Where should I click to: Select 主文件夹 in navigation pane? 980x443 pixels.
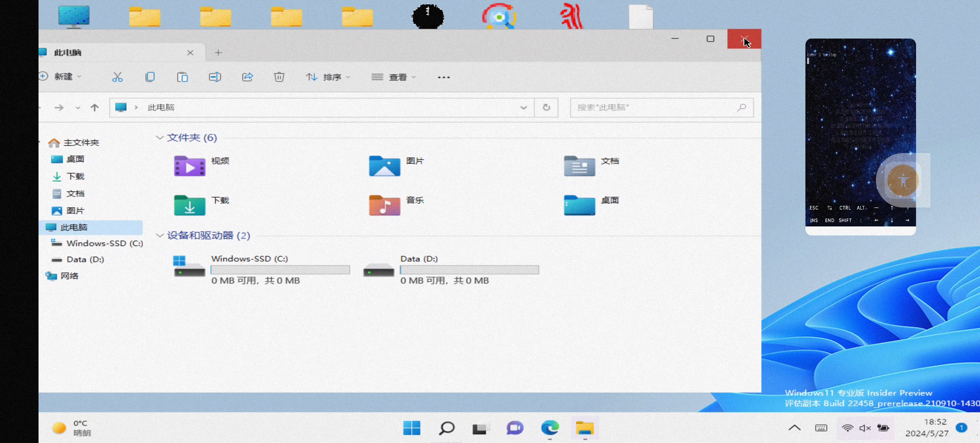click(74, 143)
